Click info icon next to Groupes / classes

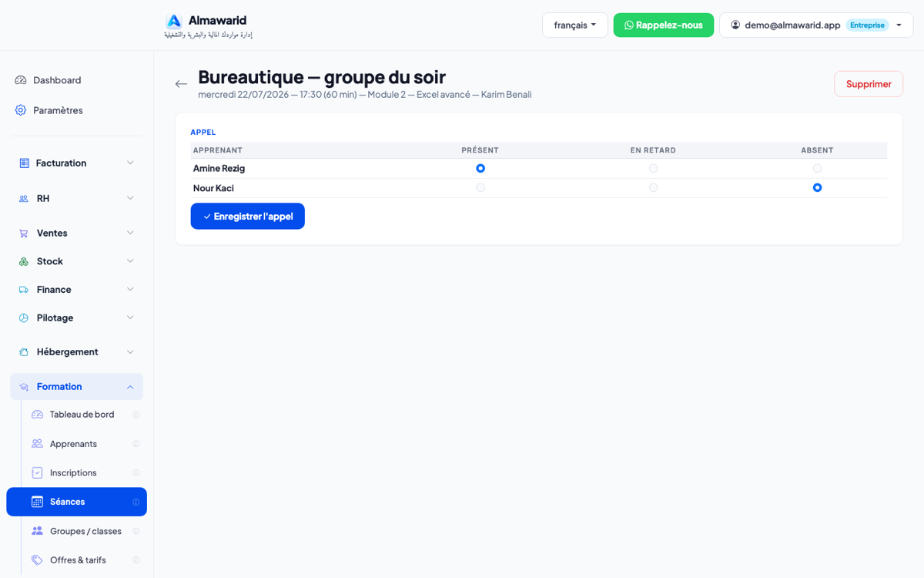[136, 531]
